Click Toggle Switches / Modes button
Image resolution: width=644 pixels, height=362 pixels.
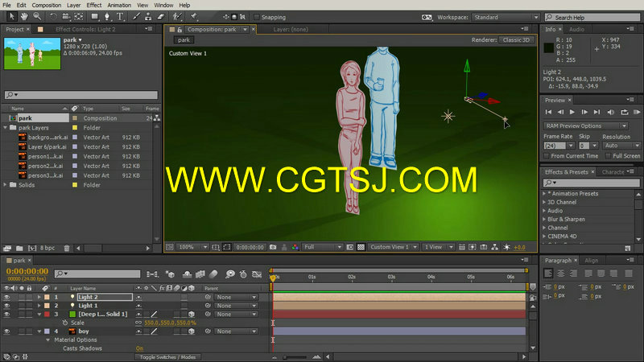pos(167,357)
